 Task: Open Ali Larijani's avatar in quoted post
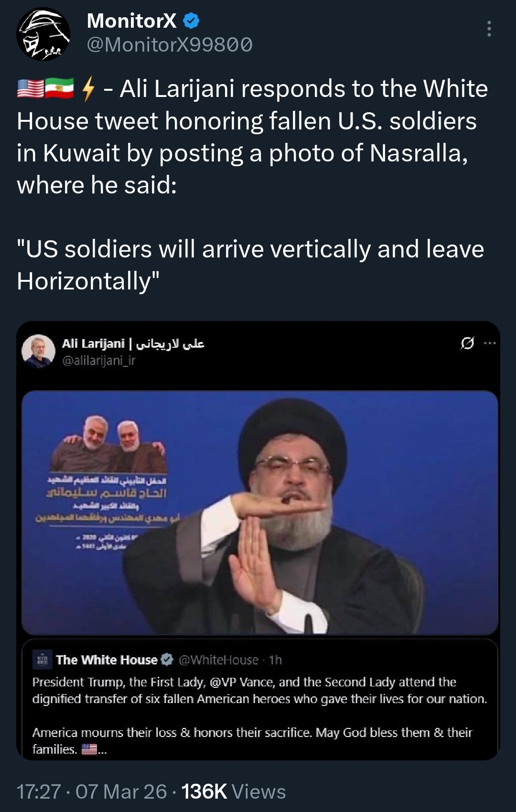(x=39, y=352)
